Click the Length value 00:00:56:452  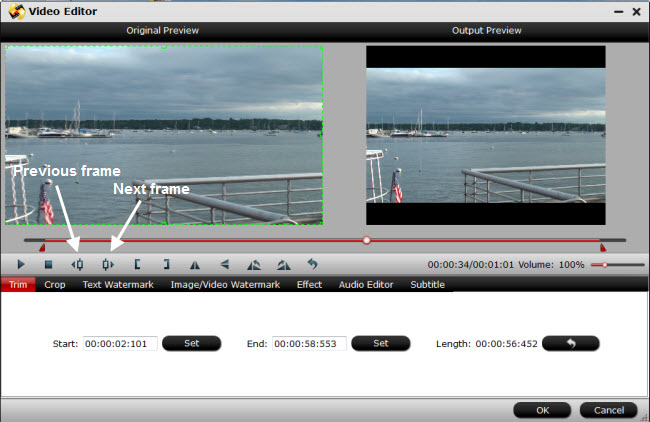click(506, 344)
